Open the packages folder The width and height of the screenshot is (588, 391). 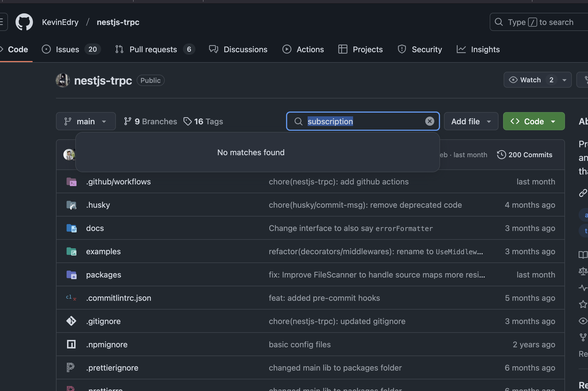click(104, 275)
